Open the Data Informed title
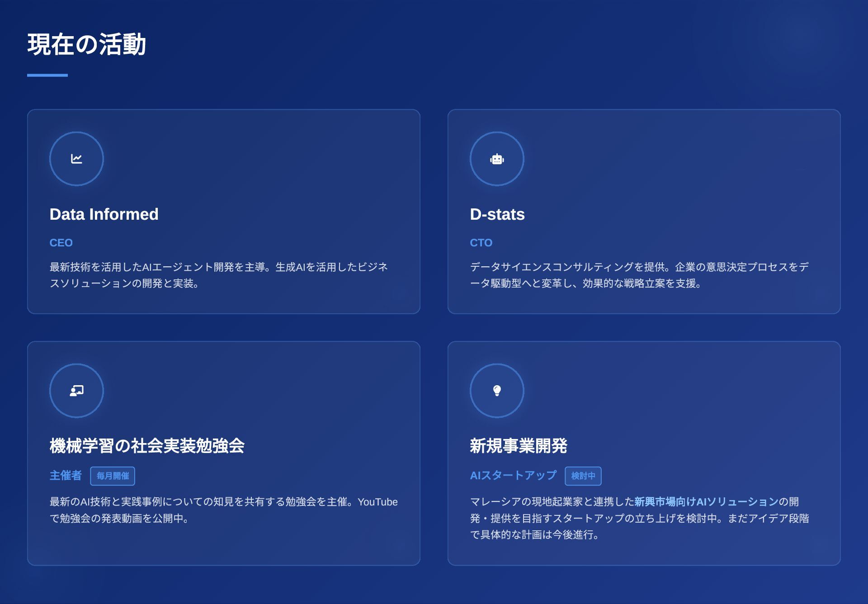This screenshot has width=868, height=604. 104,214
